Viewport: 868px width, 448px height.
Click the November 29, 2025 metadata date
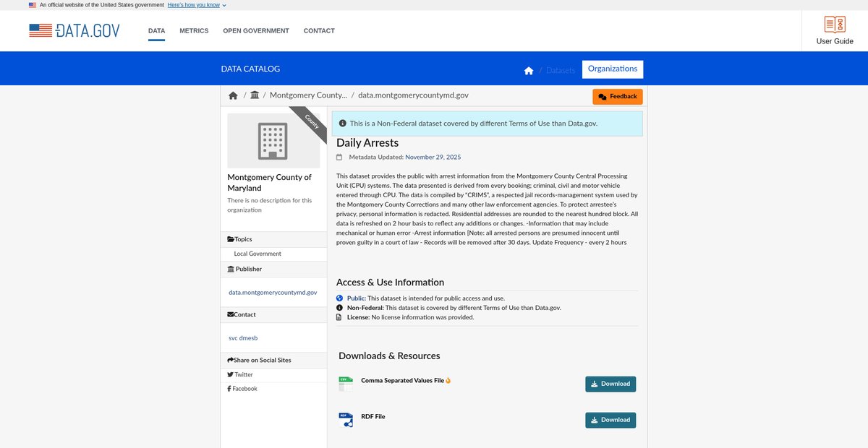tap(433, 157)
